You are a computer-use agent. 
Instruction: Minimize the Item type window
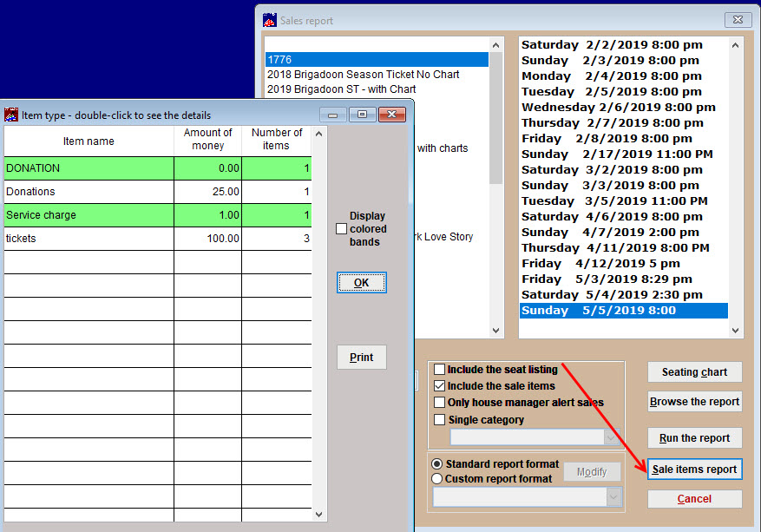point(333,115)
